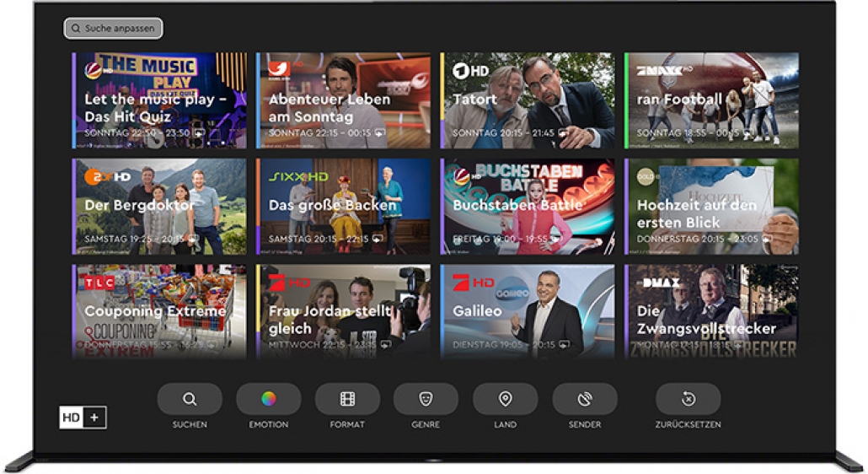Click Tatort airtime SONNTAG 20:15 - 21:45
Image resolution: width=868 pixels, height=474 pixels.
[503, 133]
